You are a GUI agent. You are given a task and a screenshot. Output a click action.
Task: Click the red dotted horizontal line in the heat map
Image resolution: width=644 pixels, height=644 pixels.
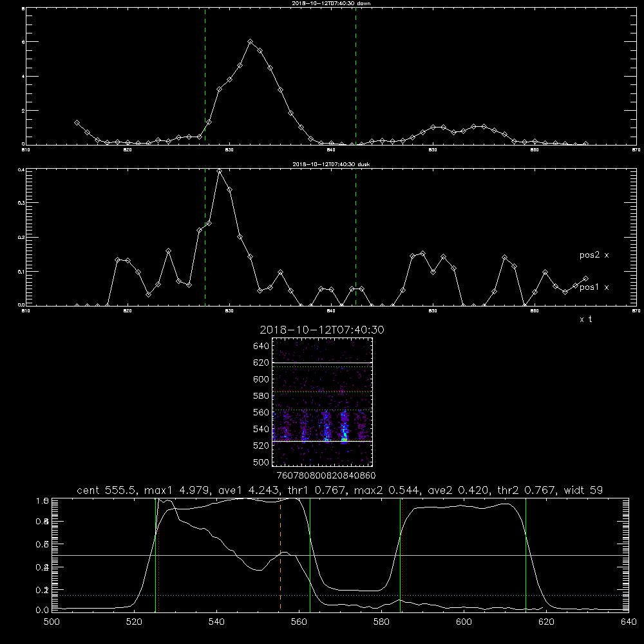coord(322,392)
